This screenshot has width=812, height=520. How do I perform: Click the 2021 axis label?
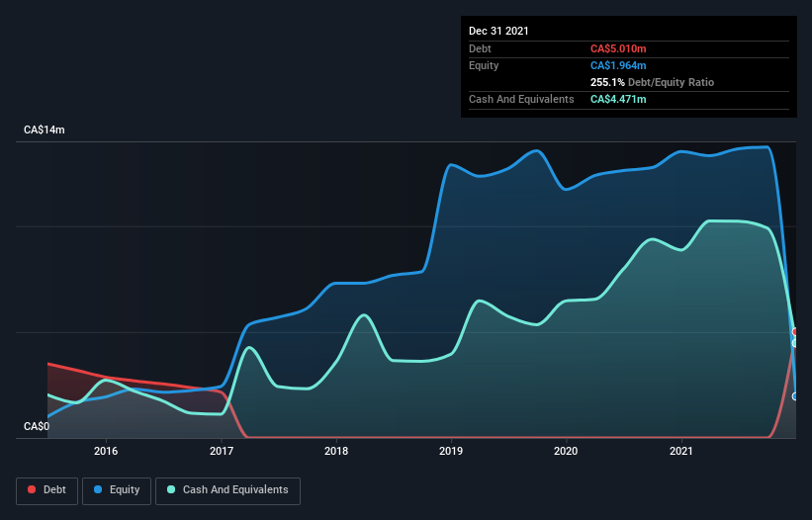pos(681,451)
